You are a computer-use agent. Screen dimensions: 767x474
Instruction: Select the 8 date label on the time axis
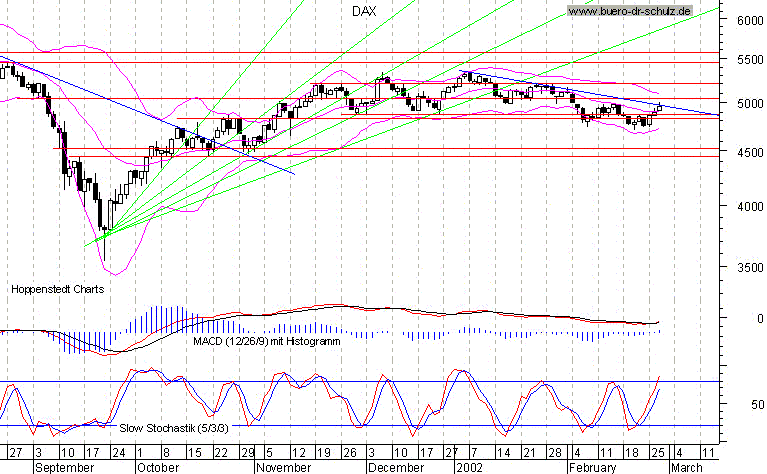pos(166,452)
